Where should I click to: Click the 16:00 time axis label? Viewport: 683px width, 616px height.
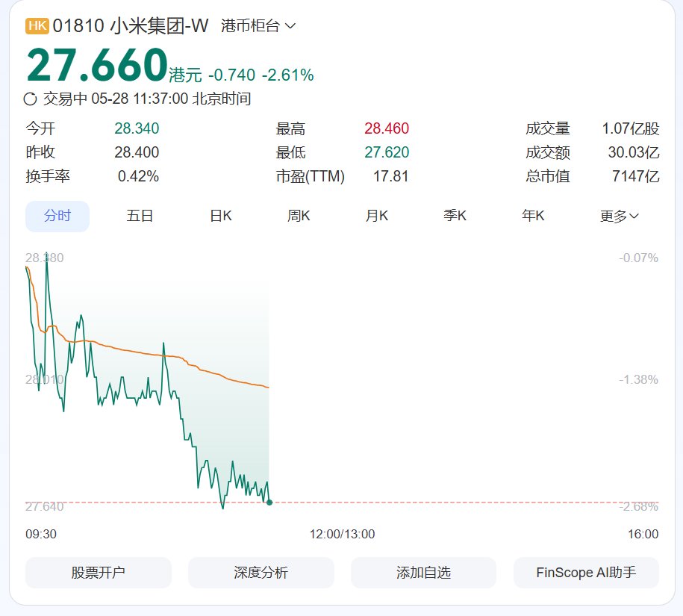(643, 534)
